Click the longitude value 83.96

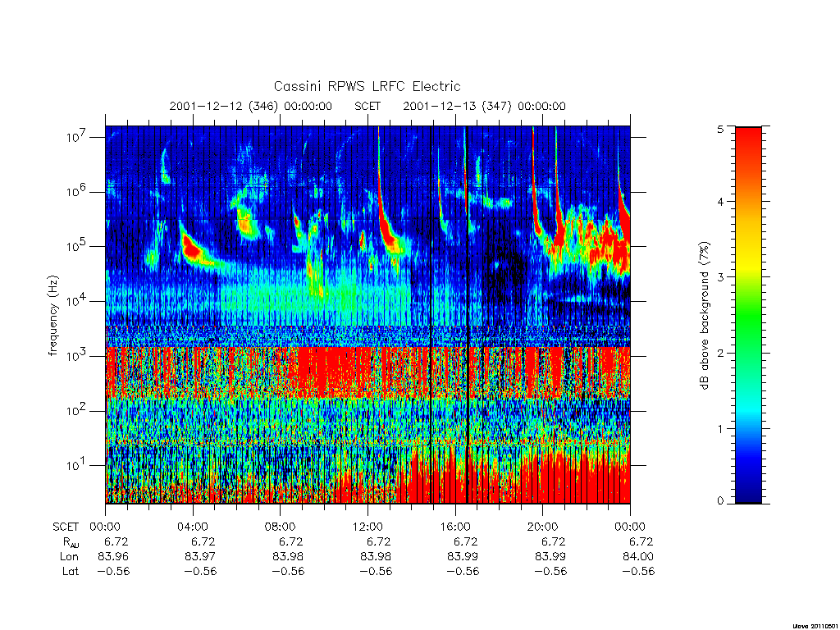point(113,557)
